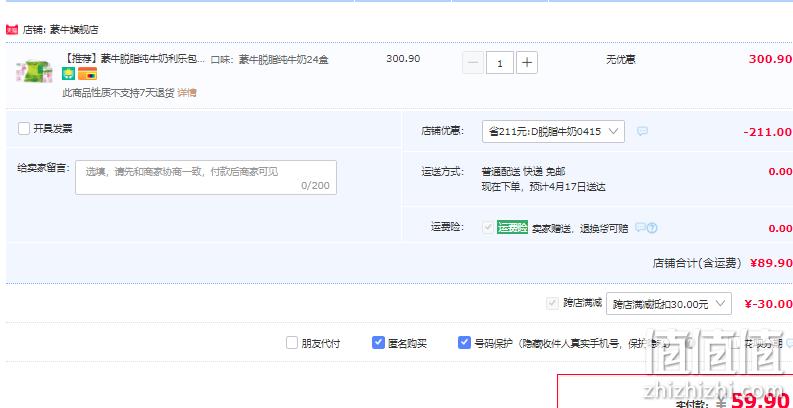793x408 pixels.
Task: Enable the 开具发票 checkbox
Action: 24,128
